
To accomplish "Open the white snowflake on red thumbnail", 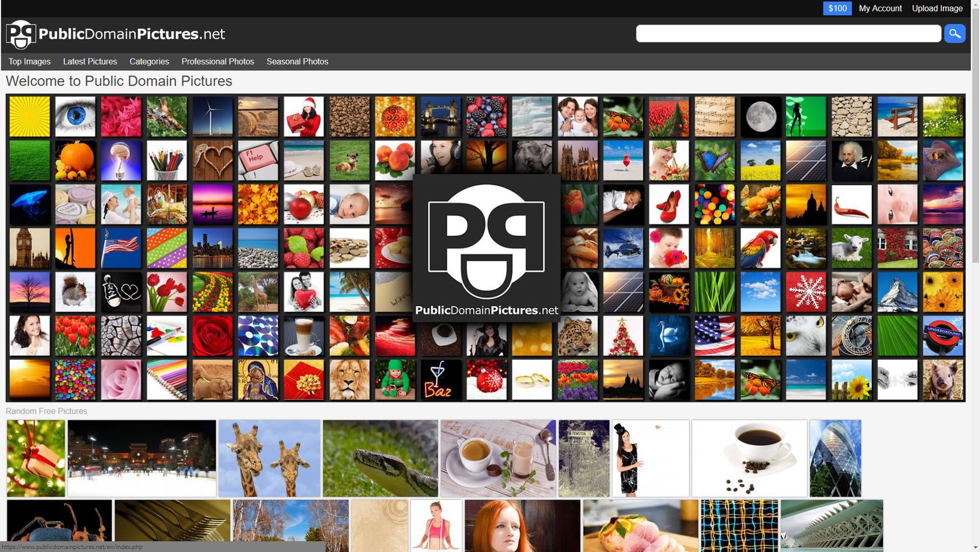I will click(x=806, y=292).
